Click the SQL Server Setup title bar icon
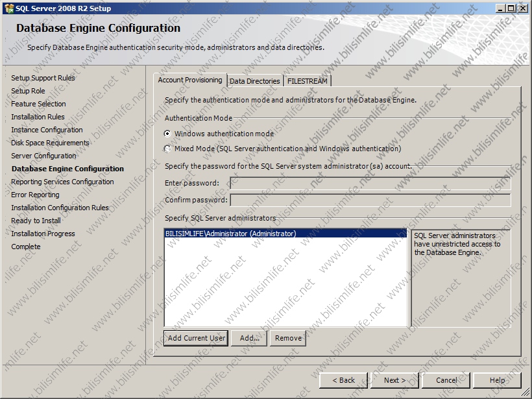532x399 pixels. tap(8, 8)
